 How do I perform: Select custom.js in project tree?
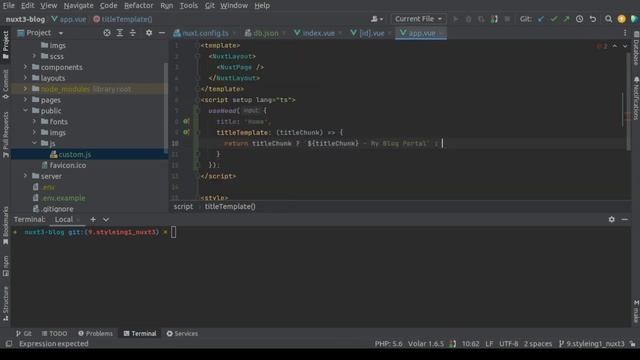point(74,154)
